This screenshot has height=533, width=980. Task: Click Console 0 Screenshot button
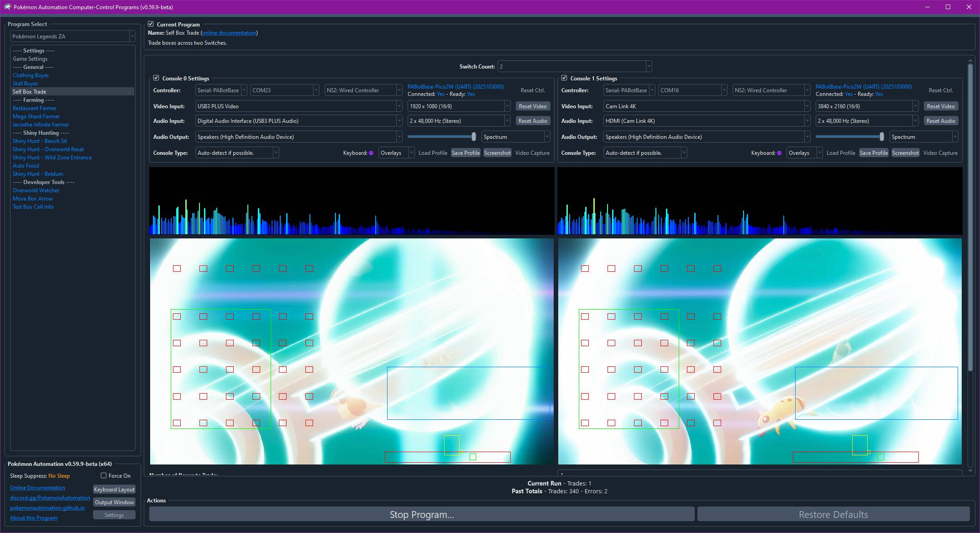(x=497, y=153)
